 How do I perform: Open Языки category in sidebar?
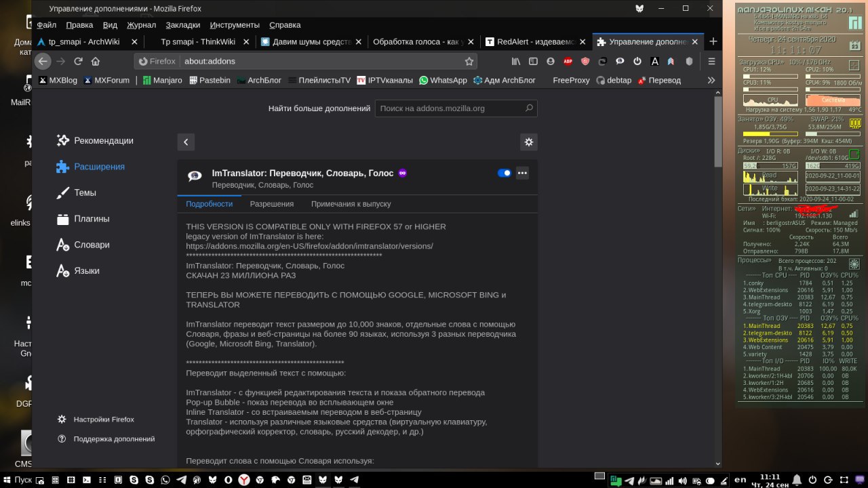pos(78,270)
